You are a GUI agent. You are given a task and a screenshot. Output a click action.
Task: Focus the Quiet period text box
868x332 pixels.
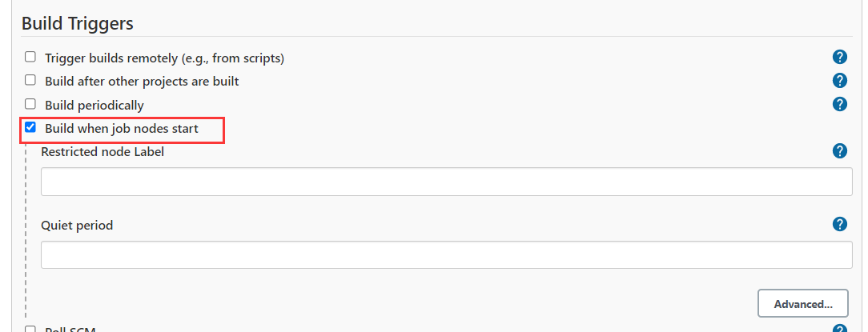pyautogui.click(x=446, y=254)
